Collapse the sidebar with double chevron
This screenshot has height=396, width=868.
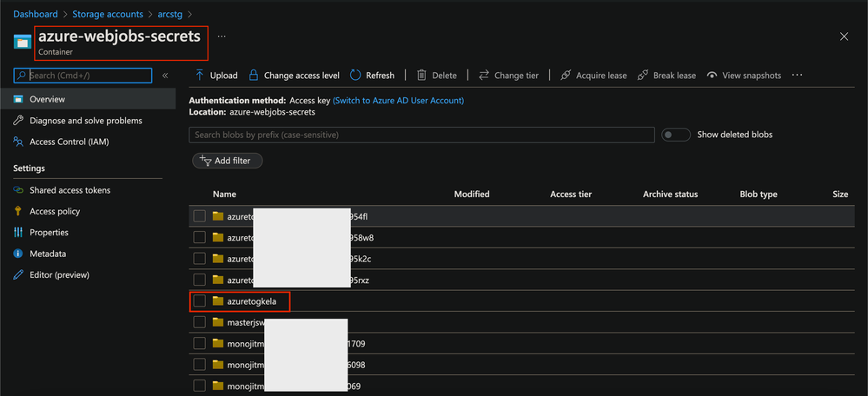(x=165, y=76)
